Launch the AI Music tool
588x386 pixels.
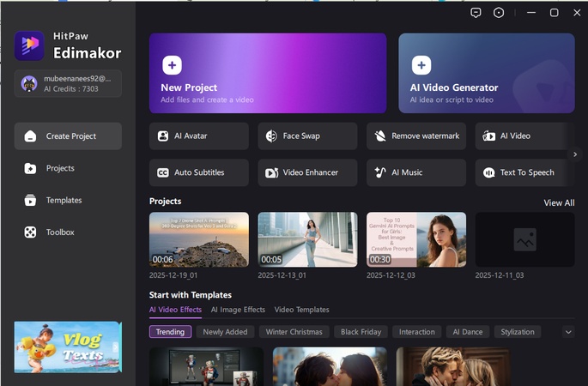tap(415, 172)
